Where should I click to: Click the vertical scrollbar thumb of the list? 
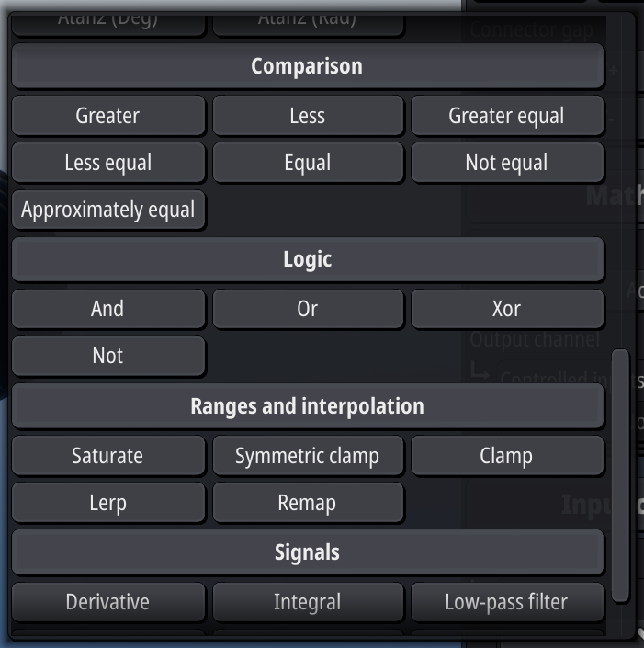pos(620,476)
